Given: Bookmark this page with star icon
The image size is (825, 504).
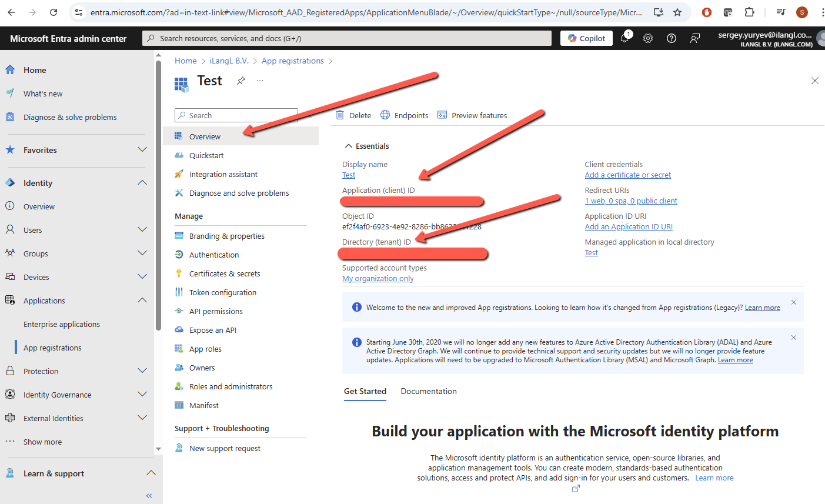Looking at the screenshot, I should point(677,12).
